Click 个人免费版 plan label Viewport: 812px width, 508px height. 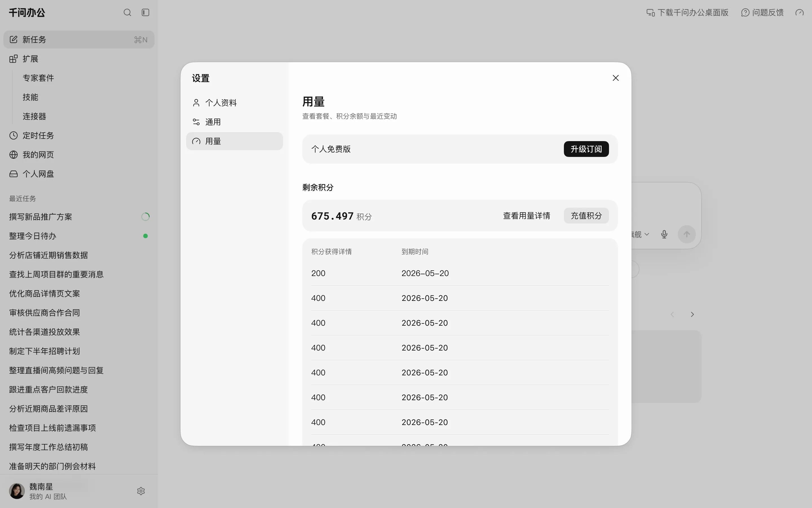[331, 149]
